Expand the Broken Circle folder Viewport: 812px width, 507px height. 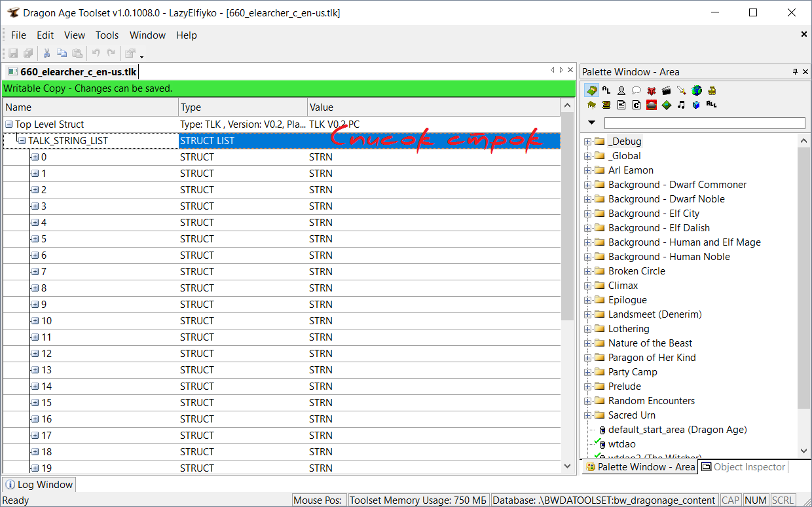click(588, 271)
